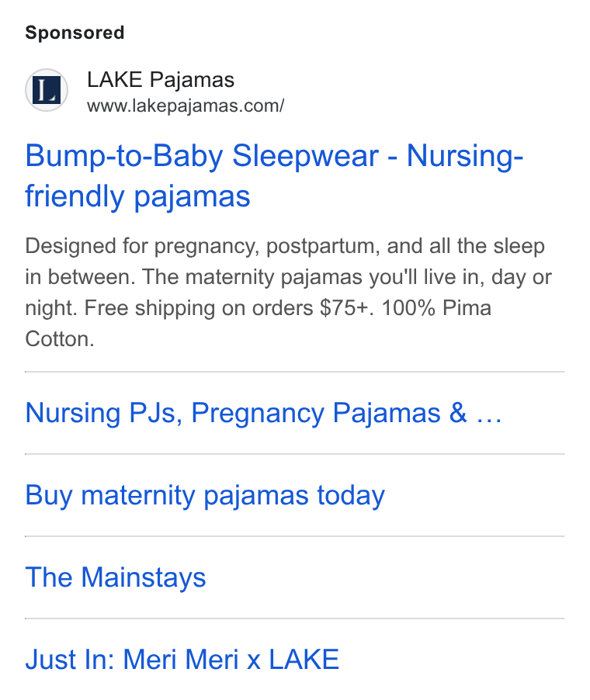Click the '100% Pima' text in the description
This screenshot has height=700, width=590.
tap(436, 307)
